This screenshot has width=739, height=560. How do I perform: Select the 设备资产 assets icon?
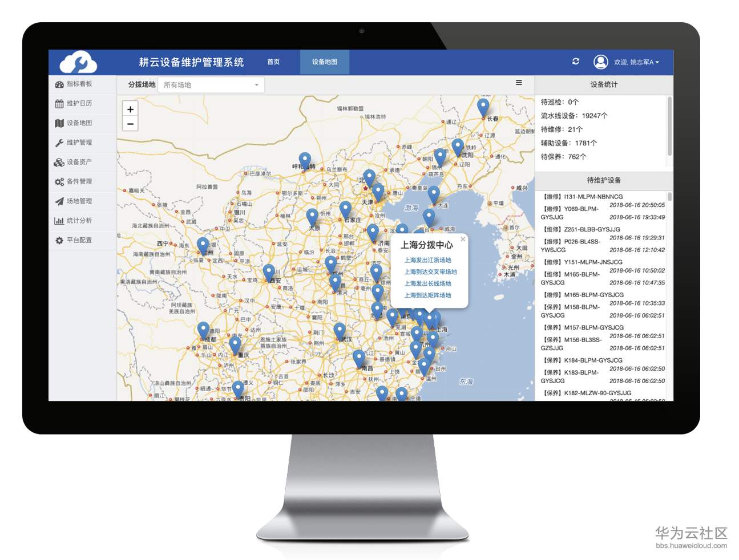pyautogui.click(x=59, y=162)
